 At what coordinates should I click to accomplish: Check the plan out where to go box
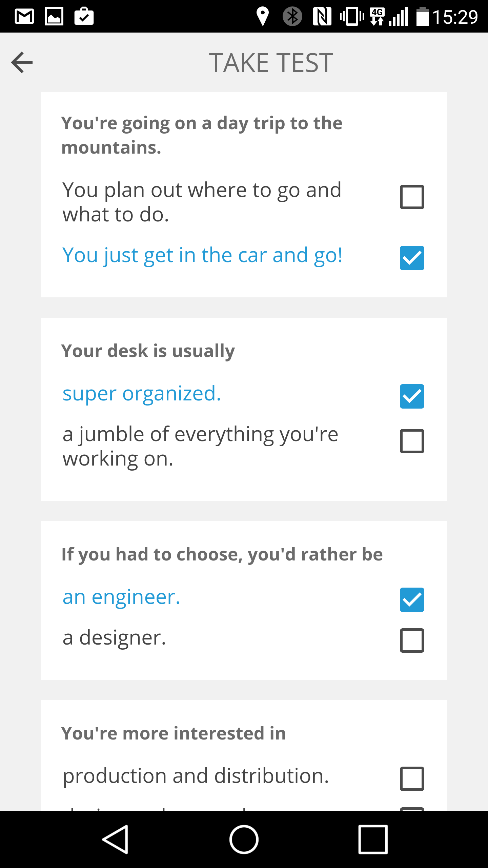pos(412,197)
